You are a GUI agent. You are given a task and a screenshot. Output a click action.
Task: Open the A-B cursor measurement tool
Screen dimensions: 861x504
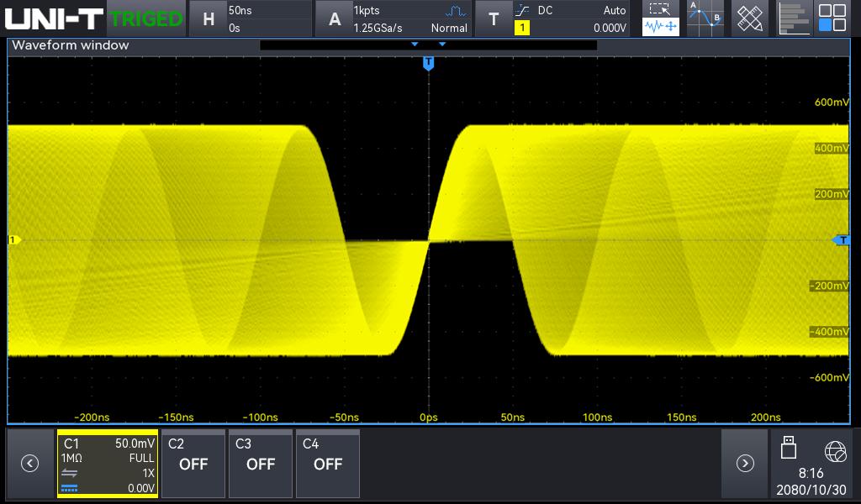705,18
